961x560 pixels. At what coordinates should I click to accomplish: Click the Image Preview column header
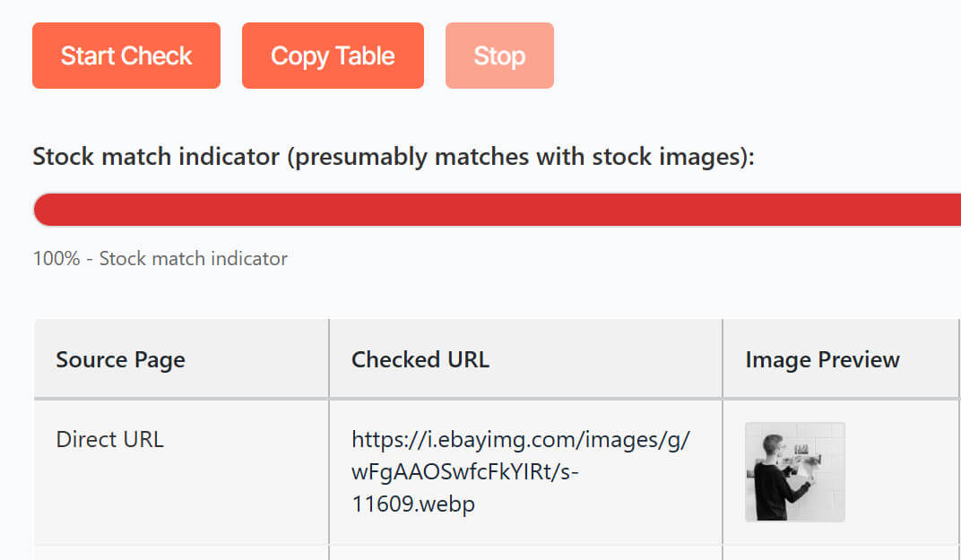pyautogui.click(x=822, y=360)
